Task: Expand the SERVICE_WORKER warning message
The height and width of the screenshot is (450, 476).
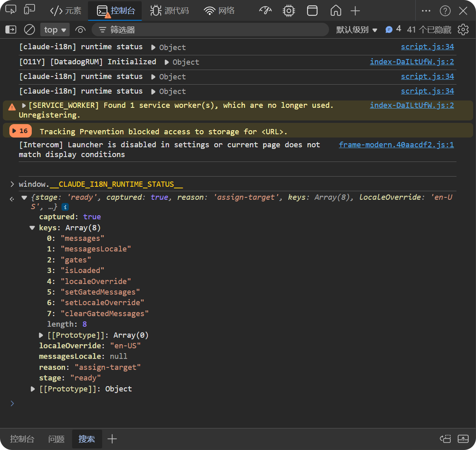Action: pyautogui.click(x=24, y=105)
